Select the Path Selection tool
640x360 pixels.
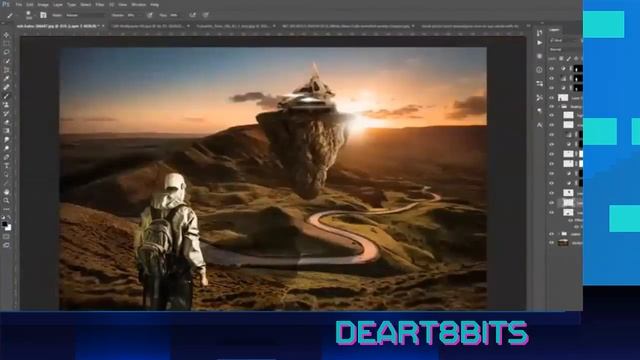[x=6, y=174]
